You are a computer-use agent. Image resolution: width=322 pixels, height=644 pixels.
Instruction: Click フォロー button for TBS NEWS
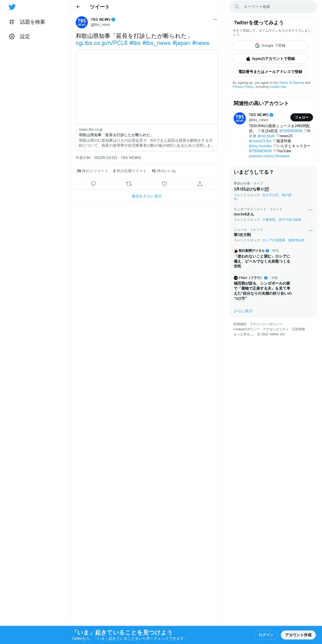(x=302, y=117)
